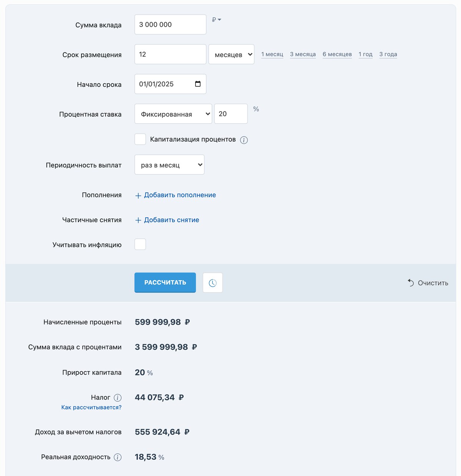The width and height of the screenshot is (461, 476).
Task: Open the месяцев term unit dropdown
Action: [231, 54]
